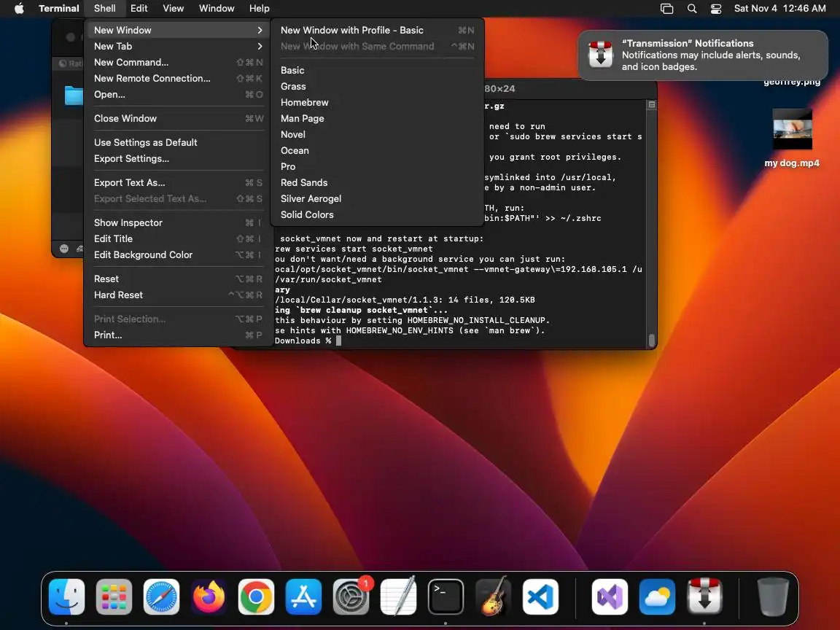This screenshot has width=840, height=630.
Task: Select the Novel profile
Action: click(x=377, y=134)
